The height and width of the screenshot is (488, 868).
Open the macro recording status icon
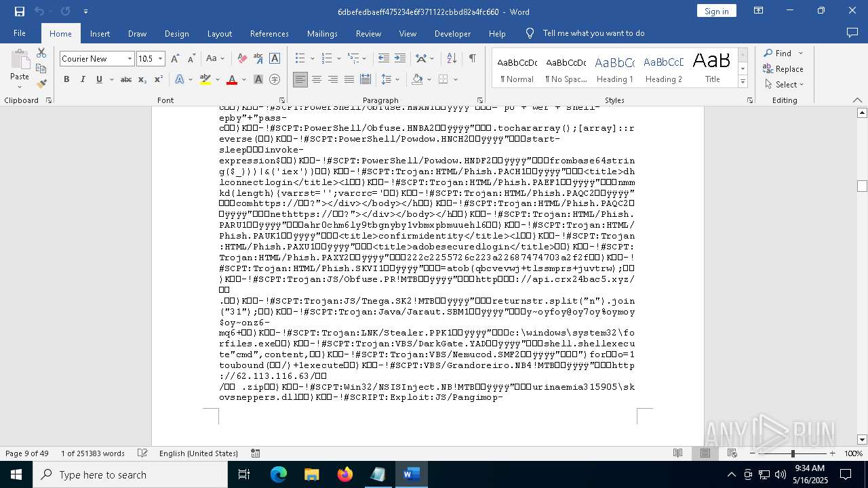[x=256, y=453]
